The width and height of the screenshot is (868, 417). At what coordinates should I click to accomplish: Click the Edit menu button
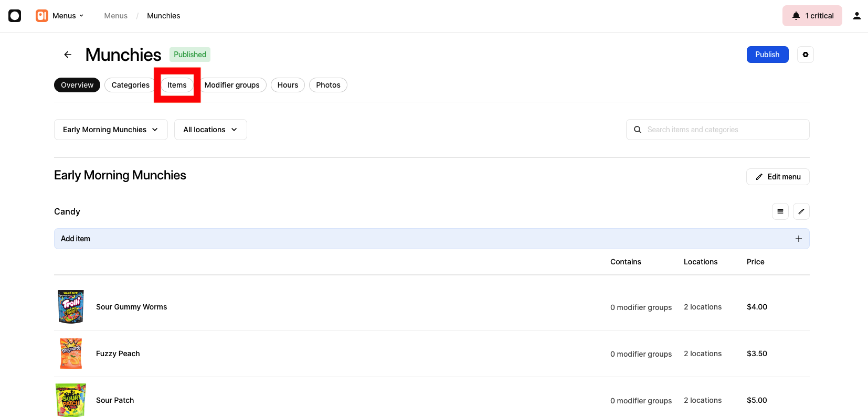(778, 177)
